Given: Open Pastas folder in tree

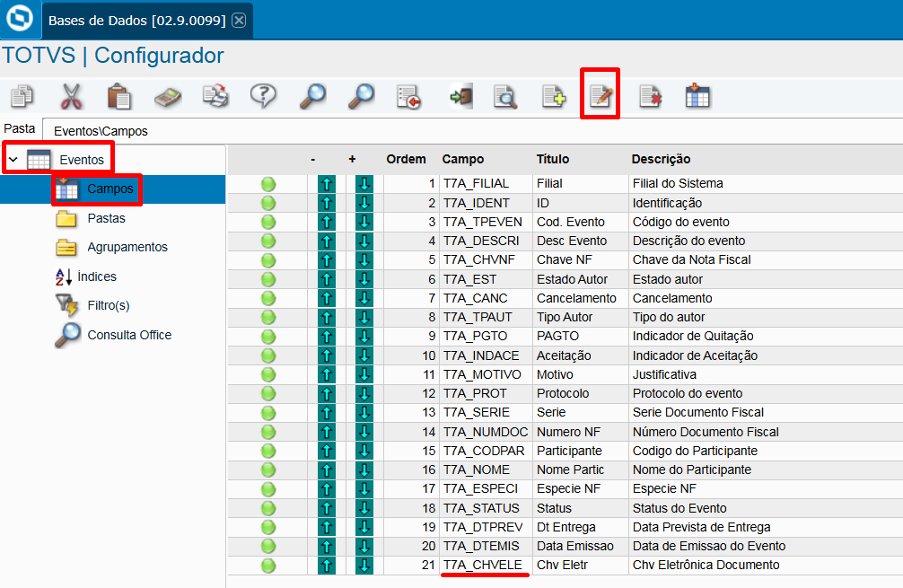Looking at the screenshot, I should click(x=106, y=218).
